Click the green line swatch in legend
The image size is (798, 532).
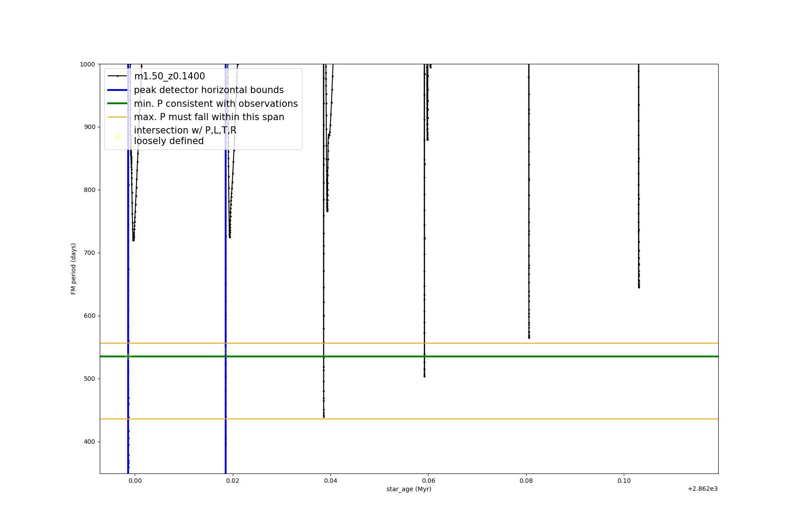coord(117,104)
